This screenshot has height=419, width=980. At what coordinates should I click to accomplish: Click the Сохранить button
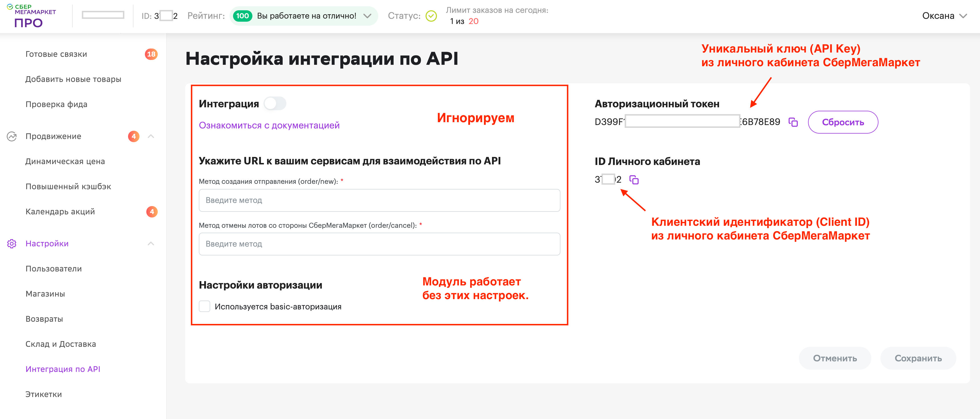918,358
